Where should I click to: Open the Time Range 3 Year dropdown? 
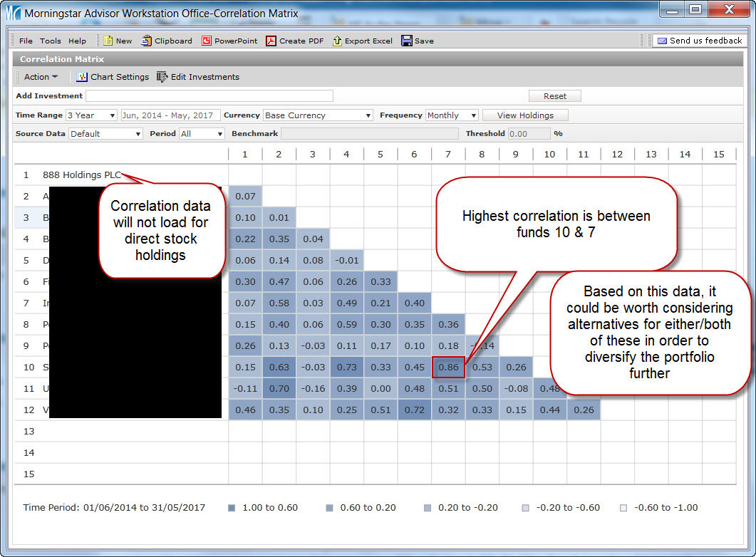(91, 115)
